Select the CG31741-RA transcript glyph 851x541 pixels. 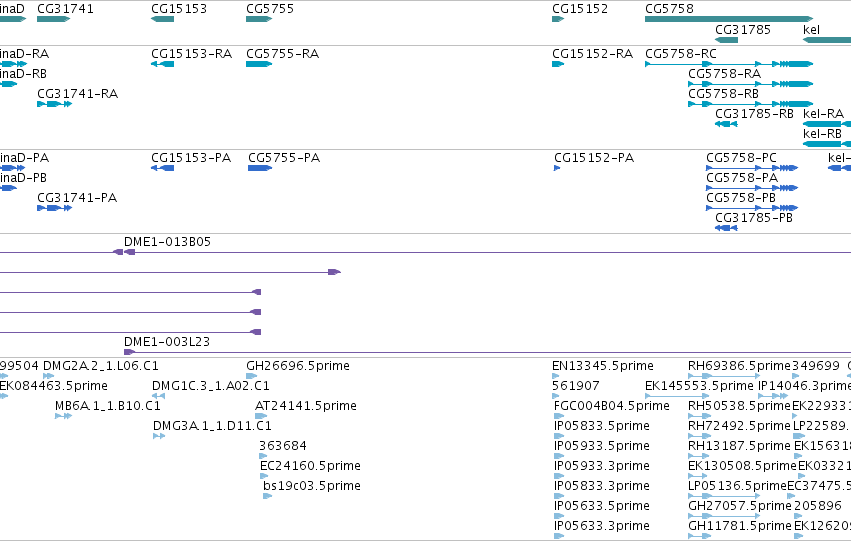54,104
